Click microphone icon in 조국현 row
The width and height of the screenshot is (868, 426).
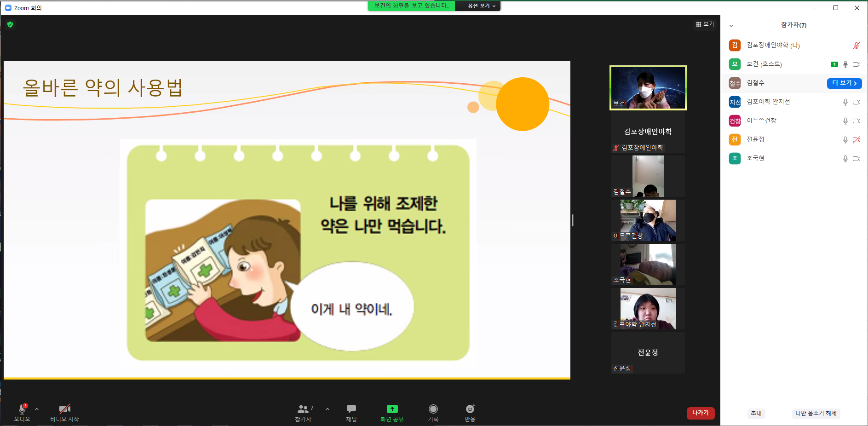coord(845,159)
